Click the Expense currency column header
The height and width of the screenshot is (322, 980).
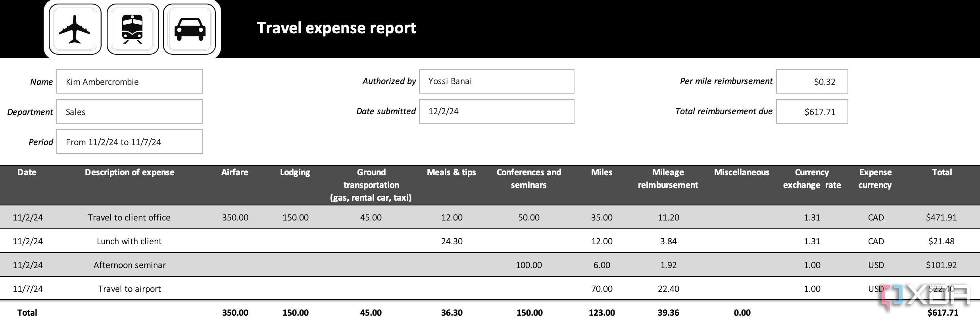coord(875,178)
